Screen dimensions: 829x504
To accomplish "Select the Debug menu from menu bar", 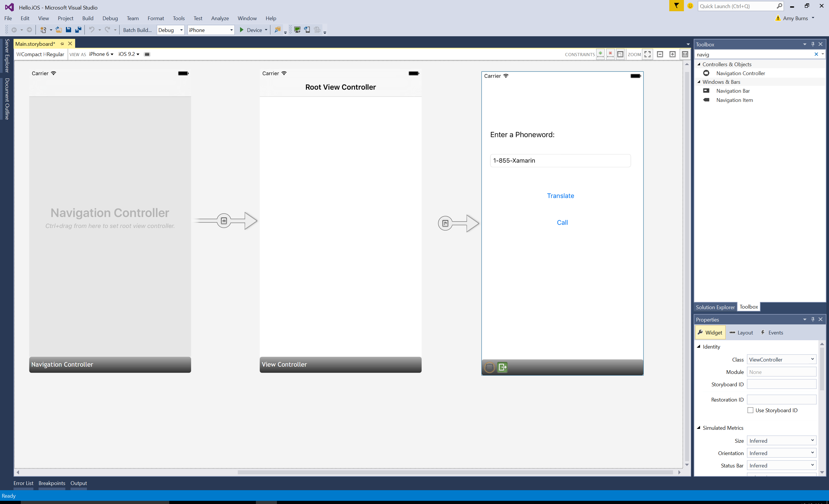I will pos(110,18).
